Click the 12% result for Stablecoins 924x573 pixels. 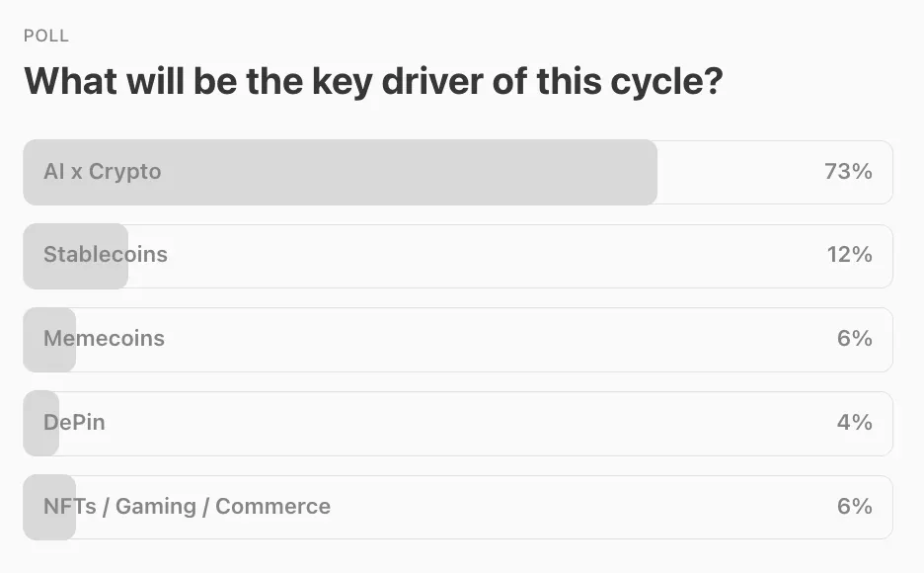tap(849, 255)
